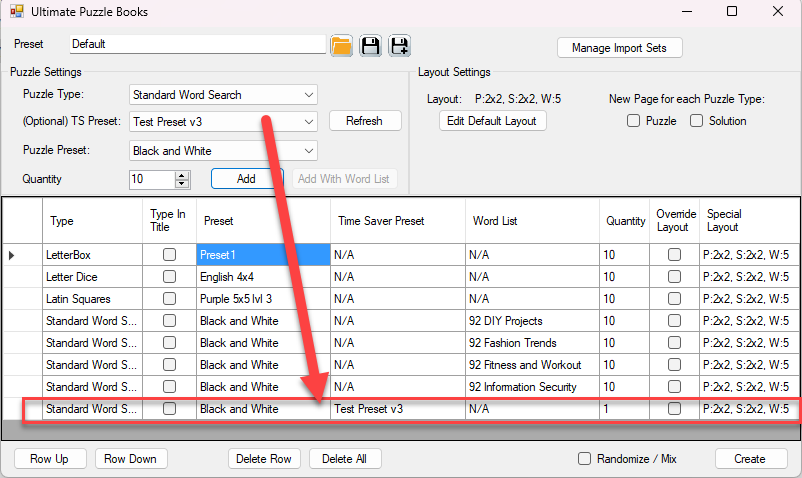The height and width of the screenshot is (478, 802).
Task: Check Type In Title for Letter Dice row
Action: coord(169,277)
